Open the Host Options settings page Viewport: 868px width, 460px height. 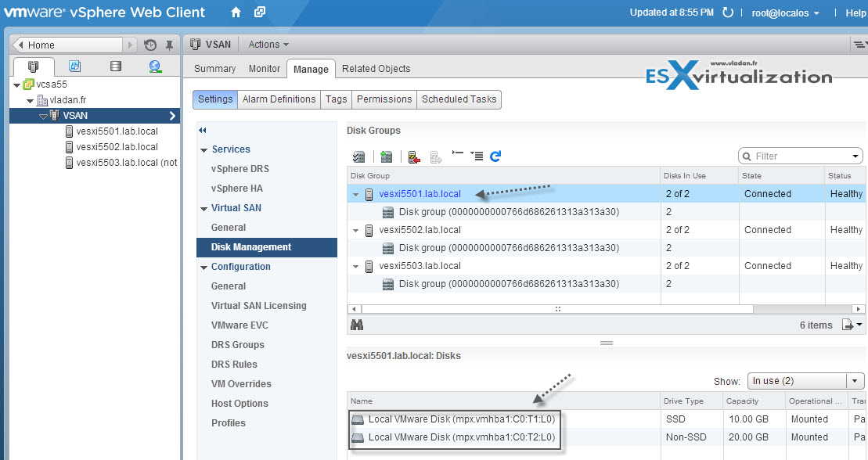pos(240,404)
